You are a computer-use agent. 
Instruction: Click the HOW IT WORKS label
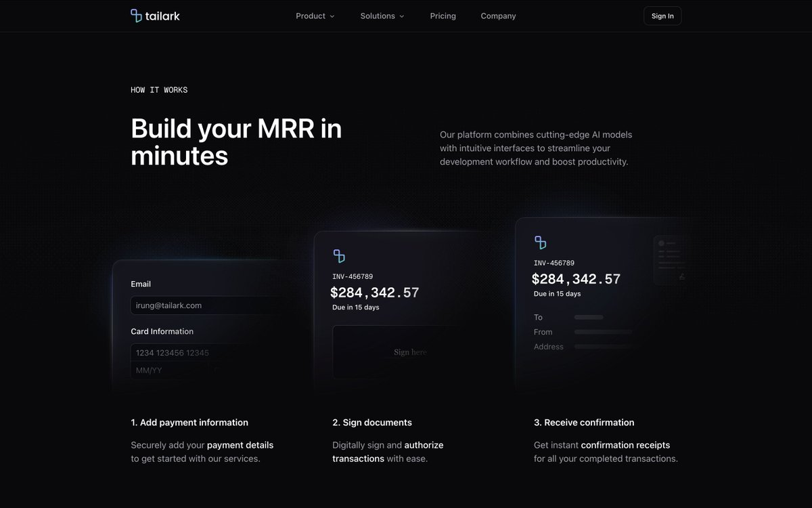pyautogui.click(x=159, y=90)
